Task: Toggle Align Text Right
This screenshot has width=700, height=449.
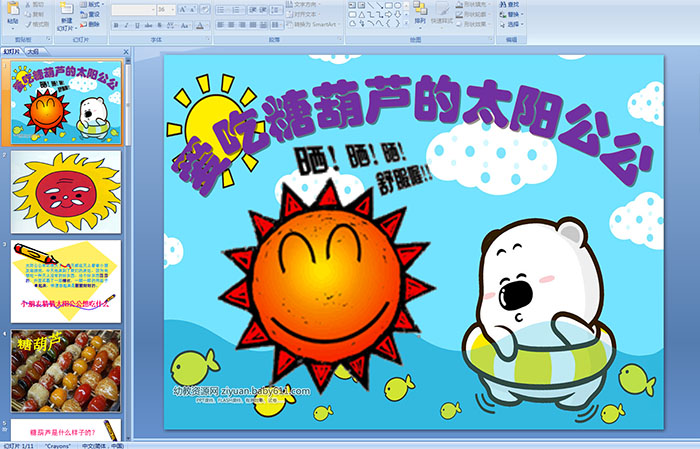Action: [242, 25]
